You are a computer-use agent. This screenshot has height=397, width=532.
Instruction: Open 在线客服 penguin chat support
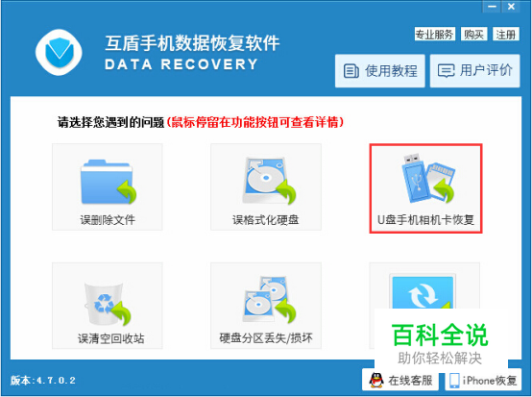[x=400, y=380]
